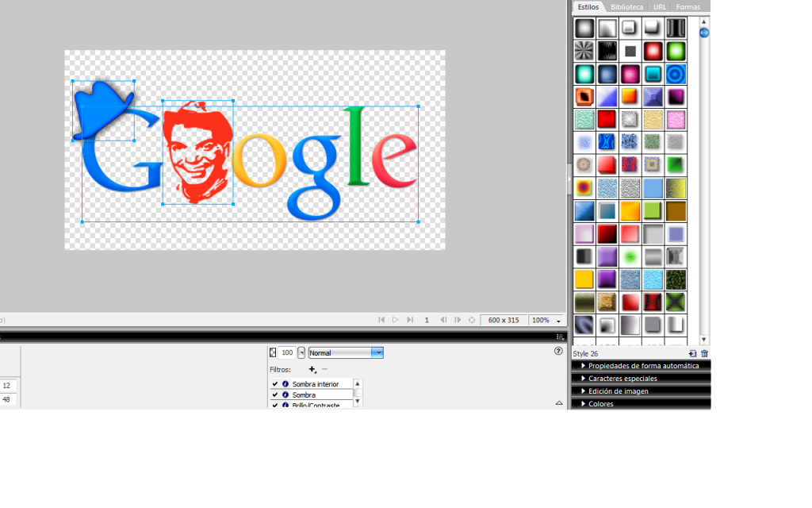This screenshot has width=812, height=508.
Task: Step back to the previous frame
Action: [x=443, y=320]
